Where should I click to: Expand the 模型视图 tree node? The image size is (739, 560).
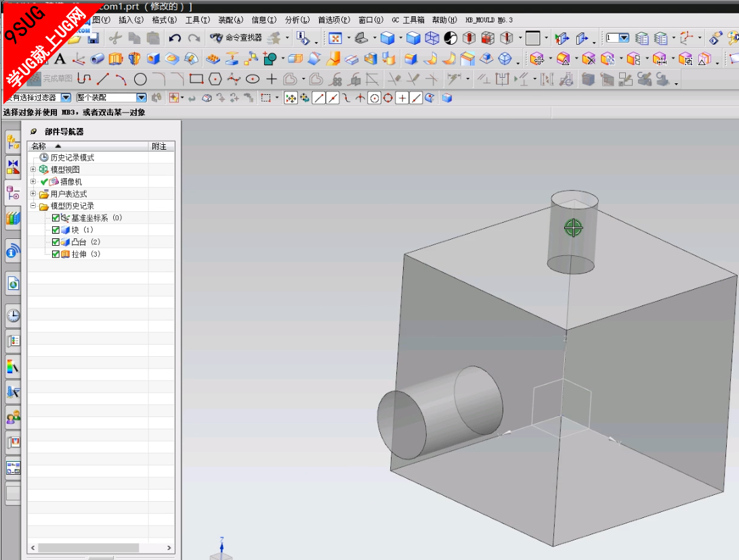click(x=33, y=169)
